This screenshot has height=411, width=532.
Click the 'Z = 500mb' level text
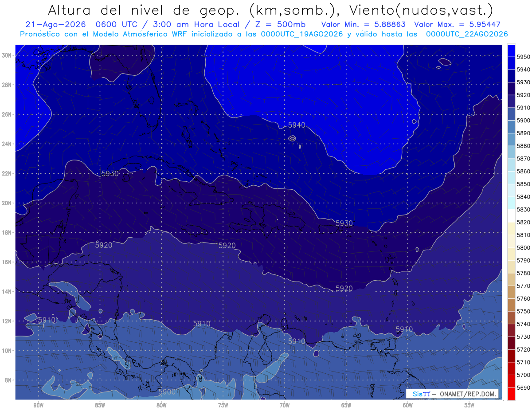point(279,24)
